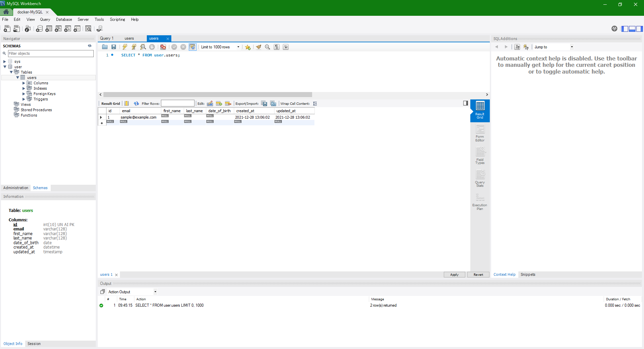Screen dimensions: 644x349
Task: Commit the transaction check icon
Action: click(x=174, y=47)
